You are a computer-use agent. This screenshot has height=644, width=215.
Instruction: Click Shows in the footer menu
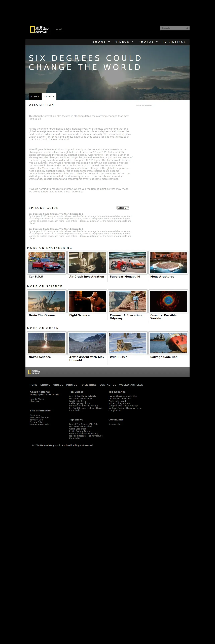pyautogui.click(x=45, y=385)
